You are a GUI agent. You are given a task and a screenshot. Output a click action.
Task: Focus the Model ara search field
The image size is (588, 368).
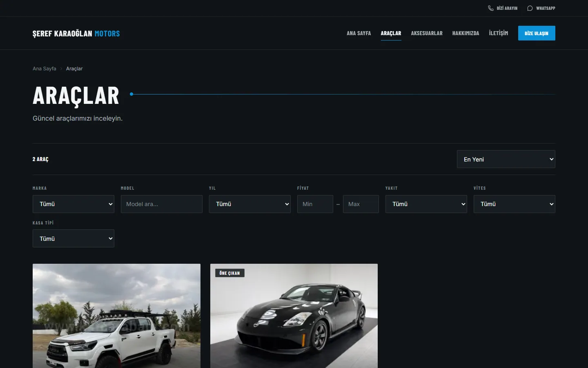(x=162, y=204)
